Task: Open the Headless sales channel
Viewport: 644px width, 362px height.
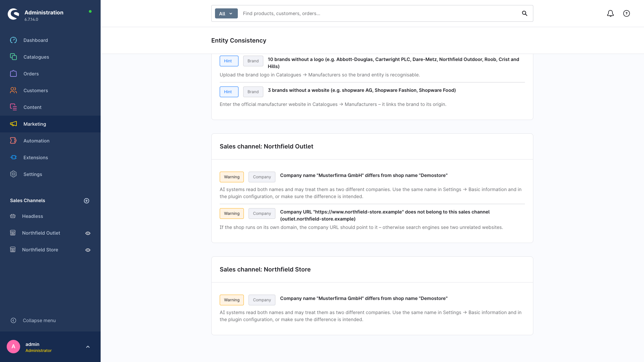Action: tap(33, 216)
